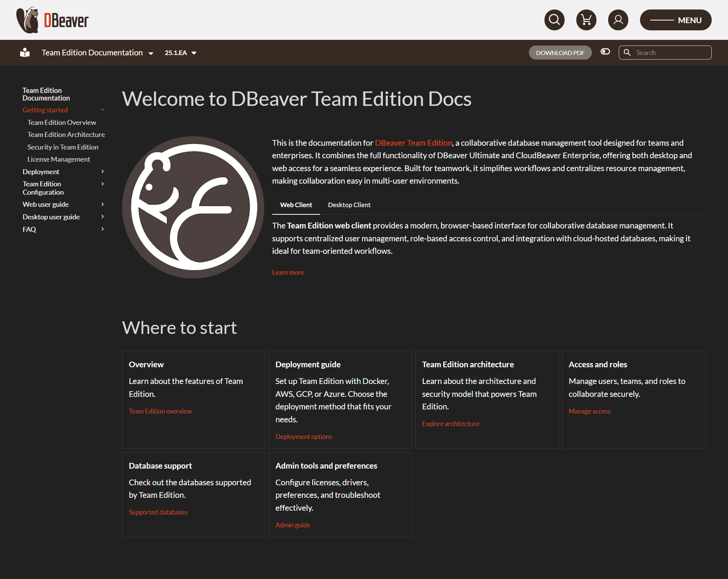Open the Team Edition Documentation dropdown

(x=97, y=53)
